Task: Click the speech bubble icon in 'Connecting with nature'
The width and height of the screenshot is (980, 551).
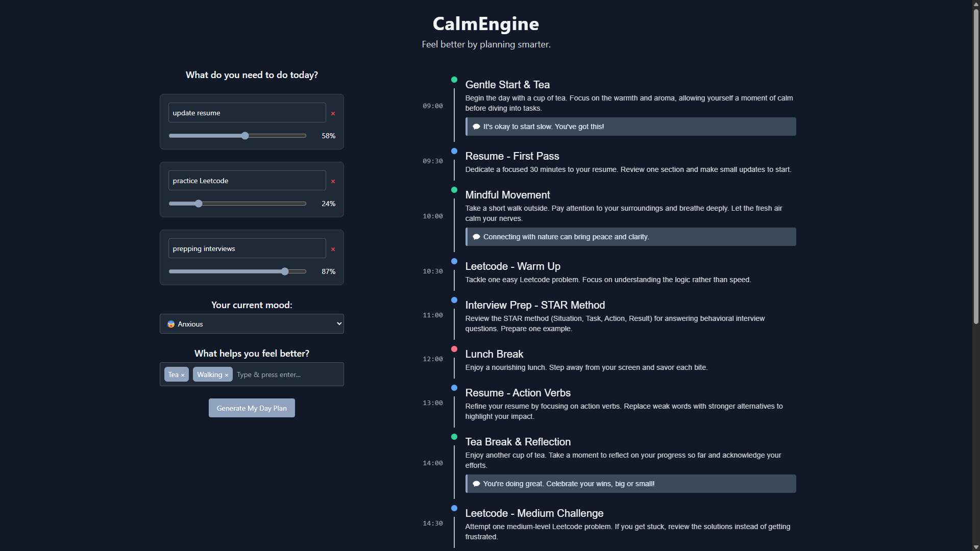Action: (x=476, y=237)
